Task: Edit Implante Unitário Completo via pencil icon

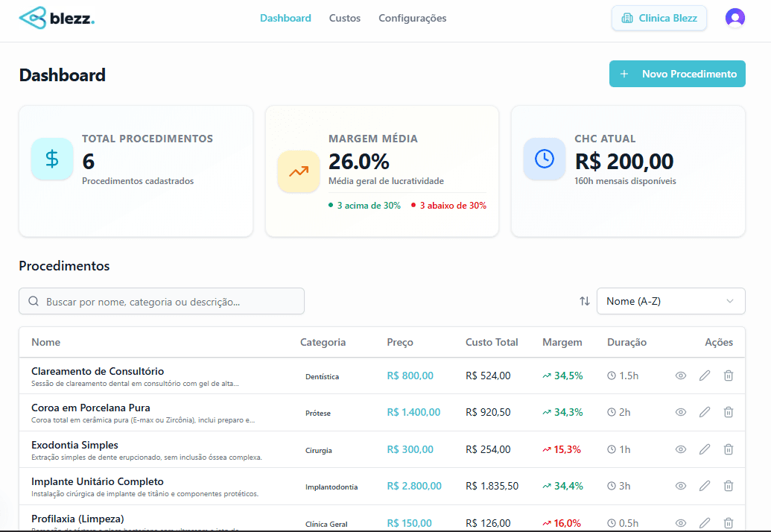Action: coord(705,486)
